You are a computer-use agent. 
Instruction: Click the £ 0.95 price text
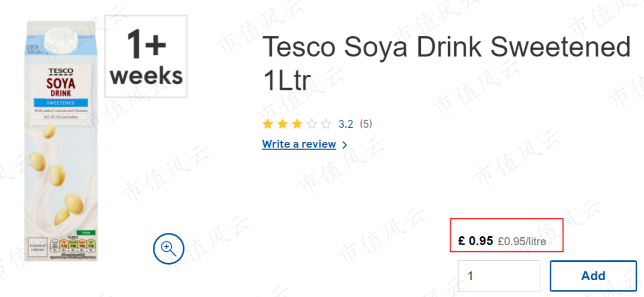click(475, 241)
